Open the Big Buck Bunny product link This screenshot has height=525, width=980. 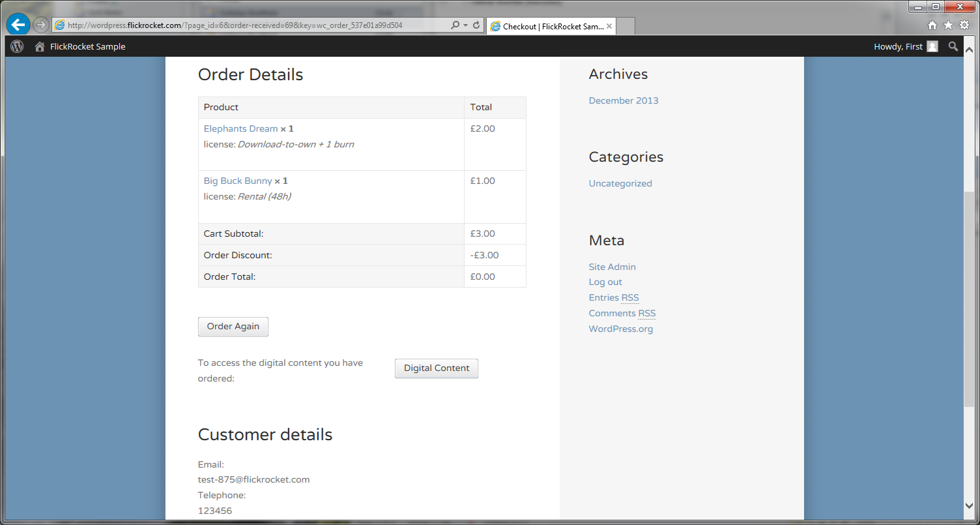pyautogui.click(x=238, y=181)
